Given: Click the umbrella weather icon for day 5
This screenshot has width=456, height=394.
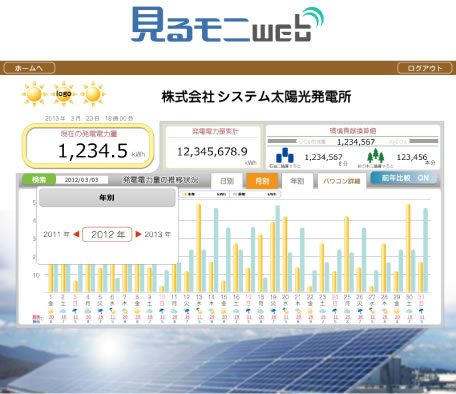Looking at the screenshot, I should click(x=100, y=311).
